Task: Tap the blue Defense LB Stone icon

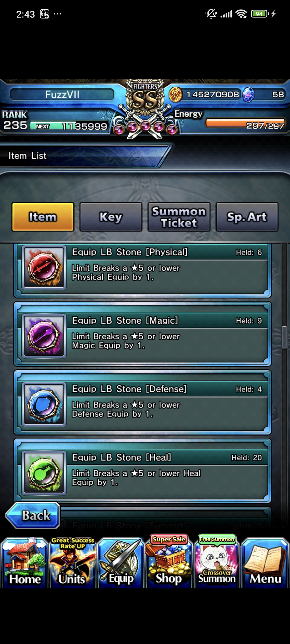Action: tap(44, 404)
